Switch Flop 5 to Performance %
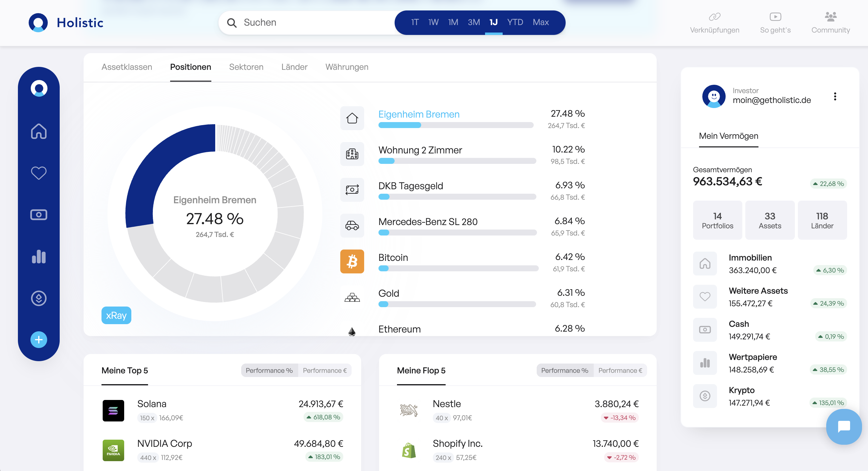868x471 pixels. click(x=565, y=370)
